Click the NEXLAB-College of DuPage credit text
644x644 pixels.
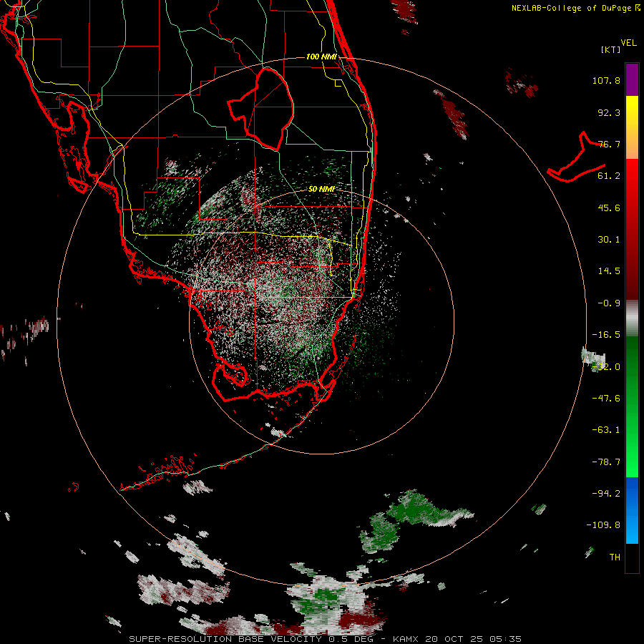575,8
